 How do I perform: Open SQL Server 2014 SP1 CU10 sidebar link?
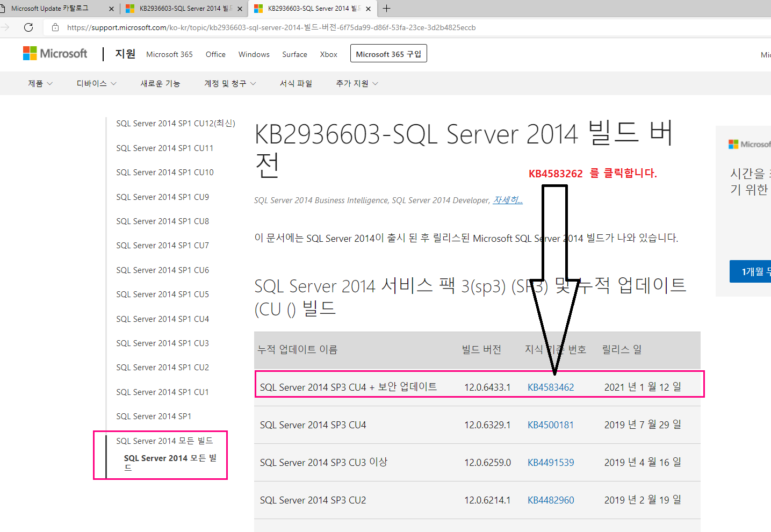(165, 172)
